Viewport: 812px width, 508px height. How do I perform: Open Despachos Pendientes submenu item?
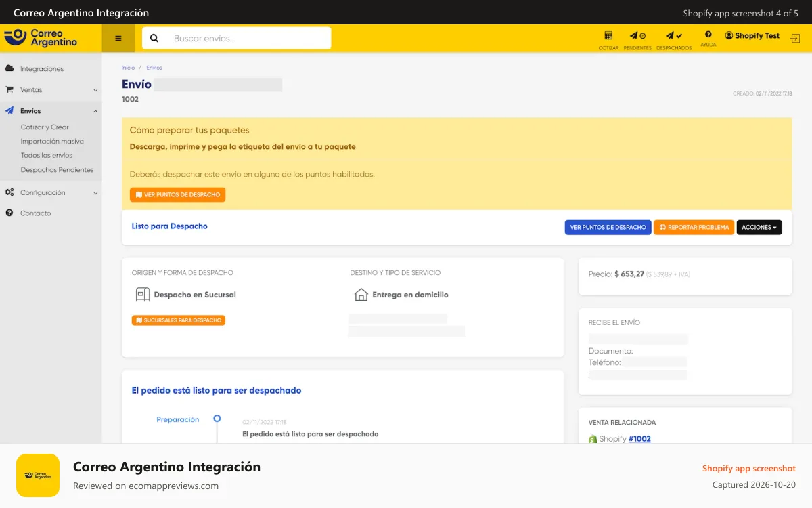pos(57,170)
